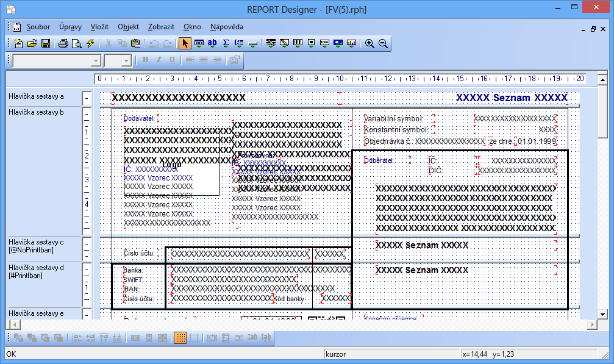Click the vertical scrollbar up arrow
The image size is (614, 364).
(602, 80)
